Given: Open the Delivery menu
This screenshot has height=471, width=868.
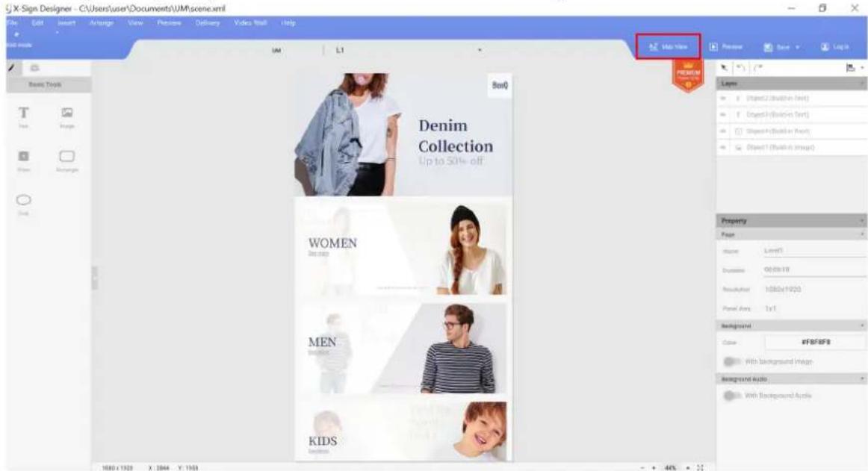Looking at the screenshot, I should coord(208,22).
